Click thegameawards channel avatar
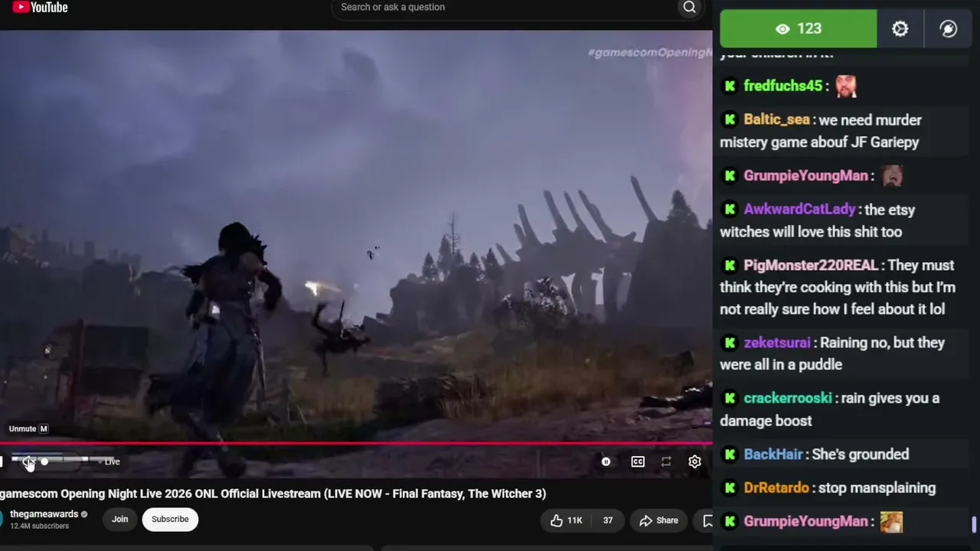The width and height of the screenshot is (980, 551). click(x=1, y=519)
